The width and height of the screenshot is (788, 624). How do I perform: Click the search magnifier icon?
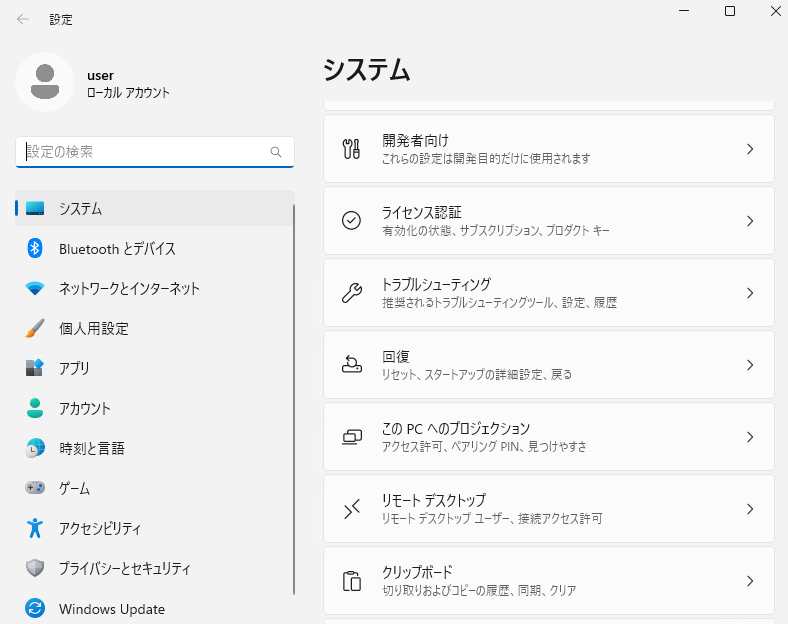coord(276,152)
